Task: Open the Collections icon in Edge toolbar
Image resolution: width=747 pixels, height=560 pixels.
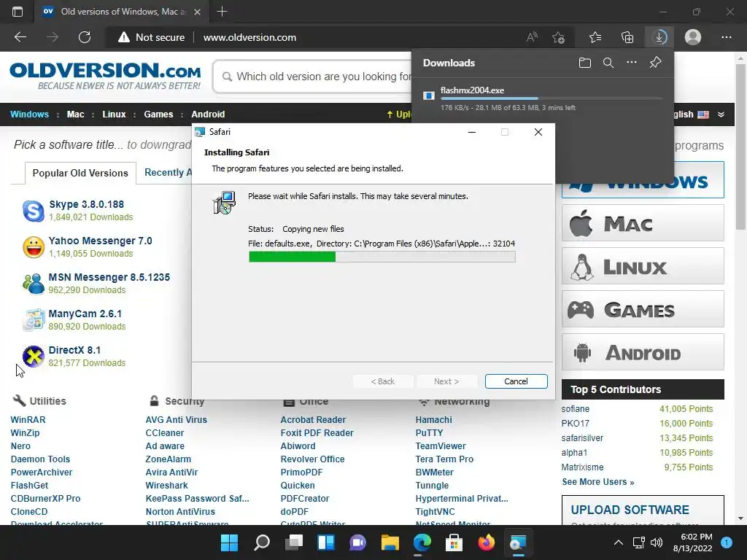Action: [627, 37]
